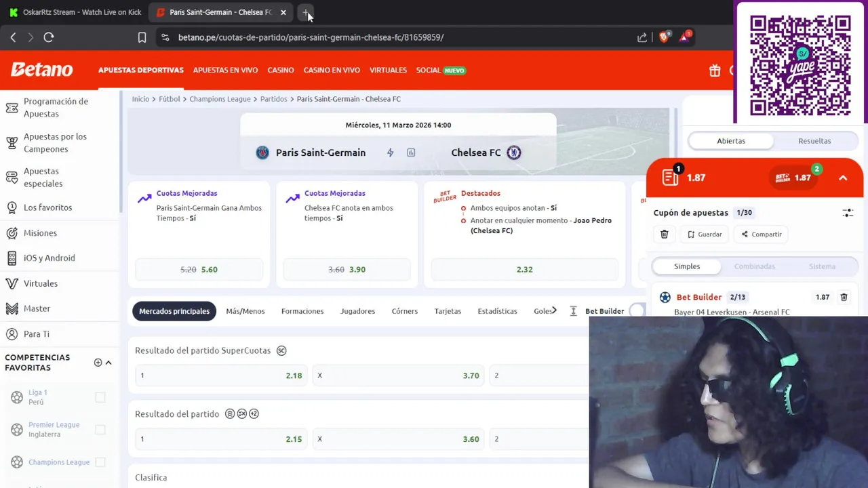Viewport: 868px width, 488px height.
Task: Toggle the Bet Builder switch
Action: (x=637, y=311)
